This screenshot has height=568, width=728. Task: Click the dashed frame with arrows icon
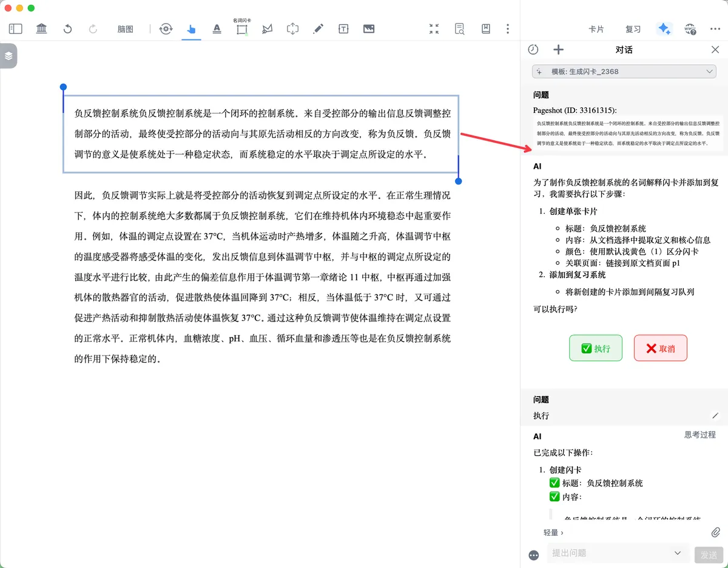(292, 29)
